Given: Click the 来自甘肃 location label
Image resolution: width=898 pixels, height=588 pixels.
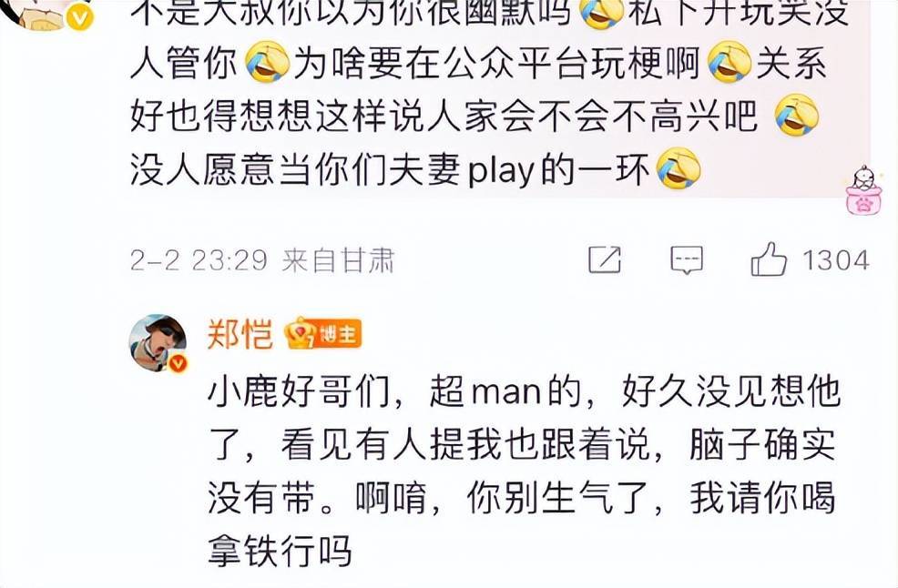Looking at the screenshot, I should click(338, 260).
